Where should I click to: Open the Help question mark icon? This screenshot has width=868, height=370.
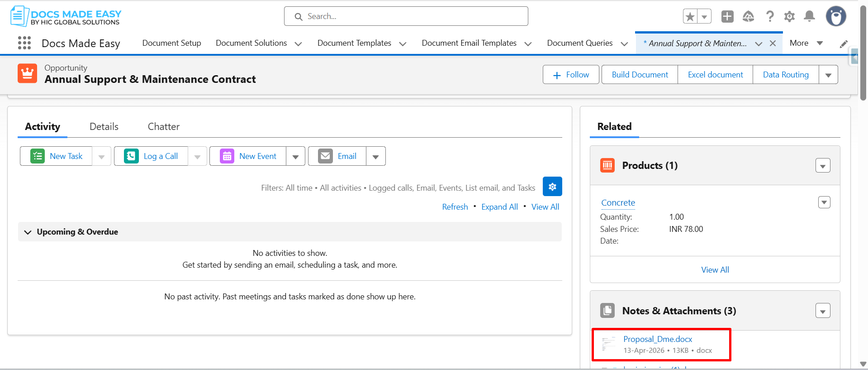click(769, 17)
